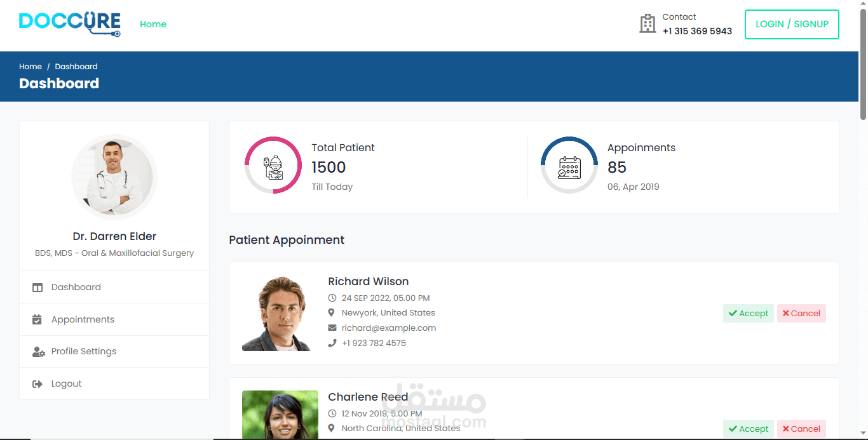Image resolution: width=868 pixels, height=440 pixels.
Task: Accept Richard Wilson's appointment
Action: coord(748,314)
